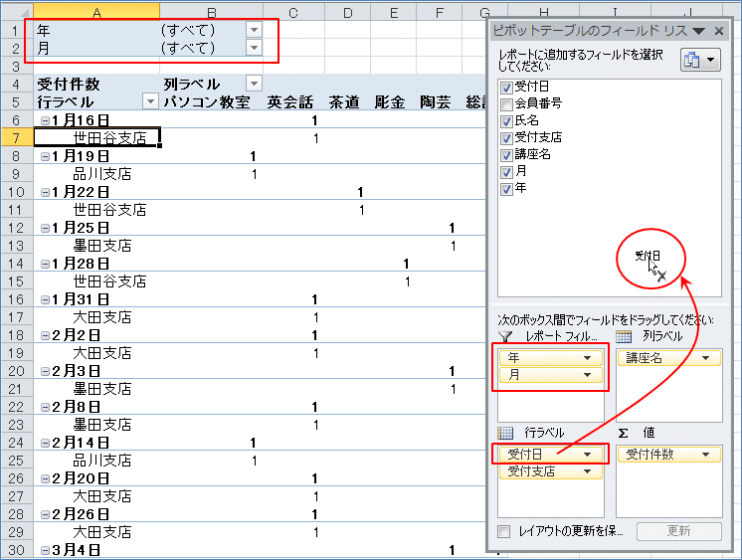Uncheck the 講座名 field checkbox

coord(506,155)
